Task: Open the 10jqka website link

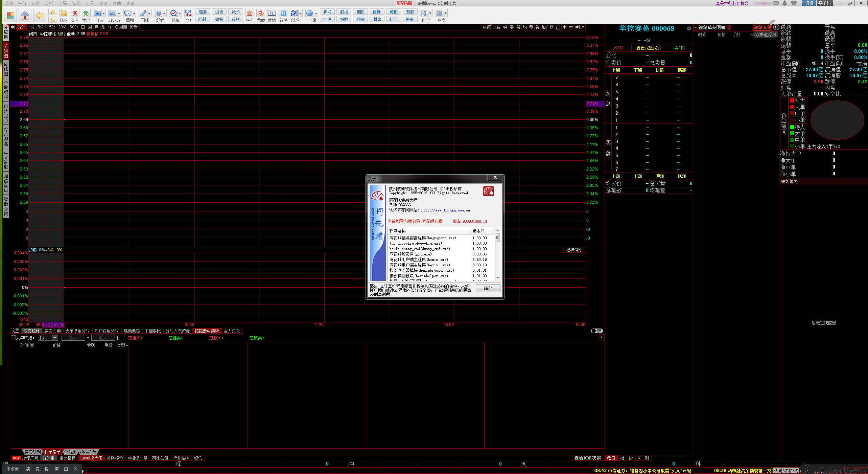Action: pyautogui.click(x=445, y=210)
